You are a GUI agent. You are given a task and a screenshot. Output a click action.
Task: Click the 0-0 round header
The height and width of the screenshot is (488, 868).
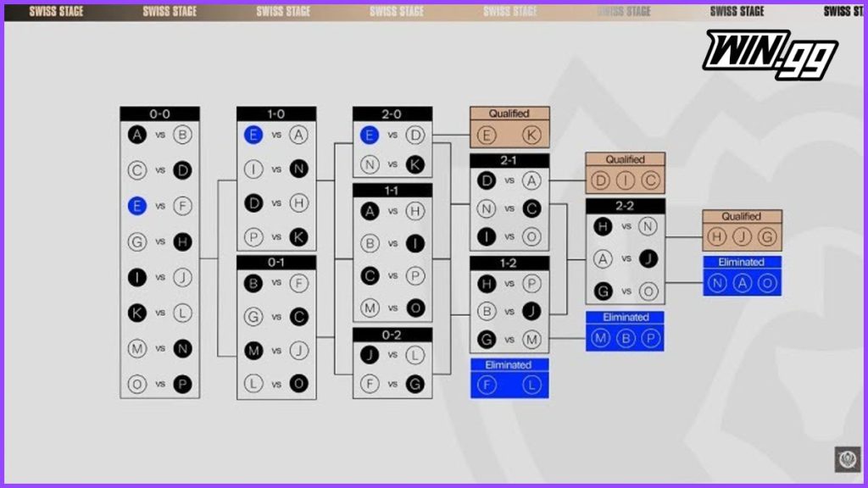pyautogui.click(x=159, y=114)
